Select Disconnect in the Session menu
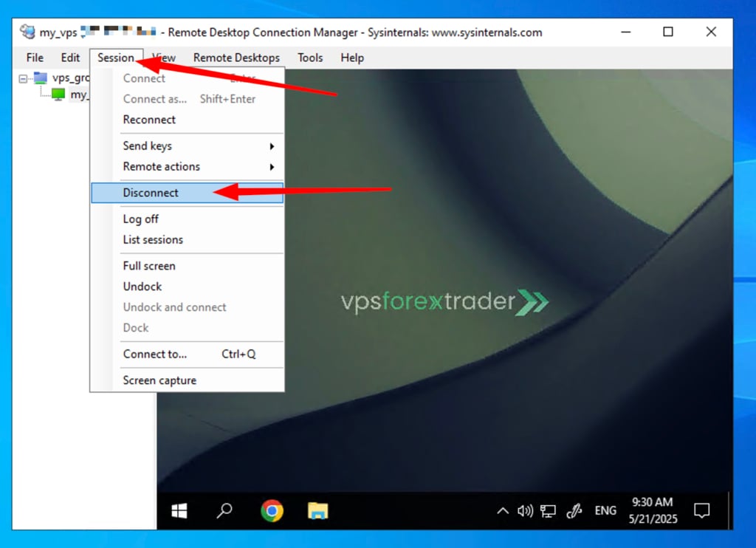 (x=187, y=193)
